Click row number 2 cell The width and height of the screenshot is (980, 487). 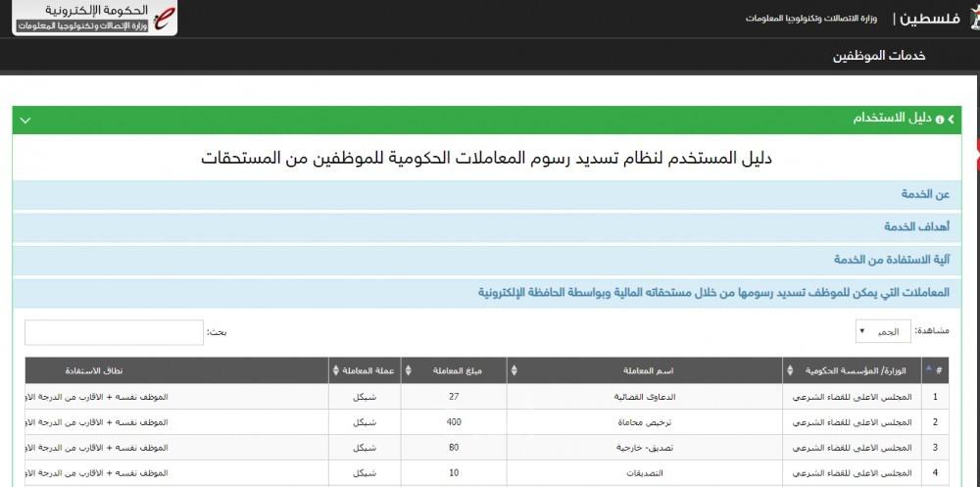click(935, 422)
